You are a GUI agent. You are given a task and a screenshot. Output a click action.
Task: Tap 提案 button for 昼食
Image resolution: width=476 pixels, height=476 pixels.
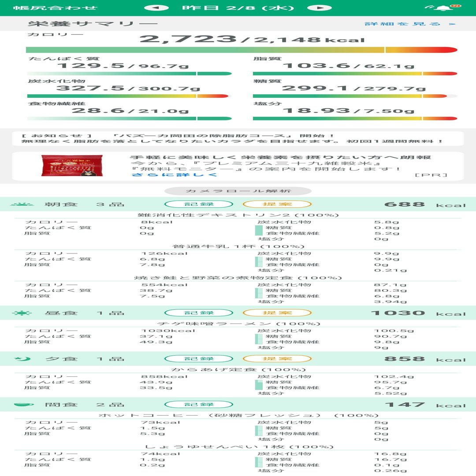pyautogui.click(x=277, y=312)
